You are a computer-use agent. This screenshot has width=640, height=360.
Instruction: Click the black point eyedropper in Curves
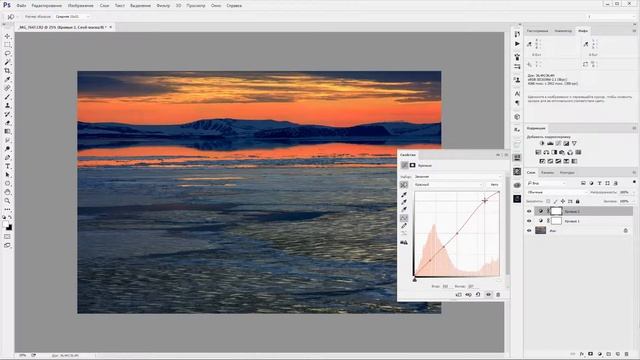pos(404,195)
